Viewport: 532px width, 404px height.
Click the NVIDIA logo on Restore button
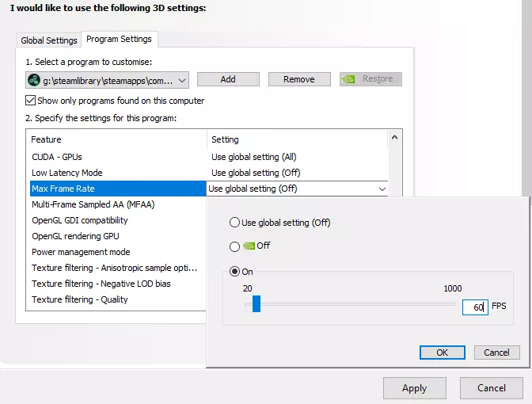click(x=348, y=79)
